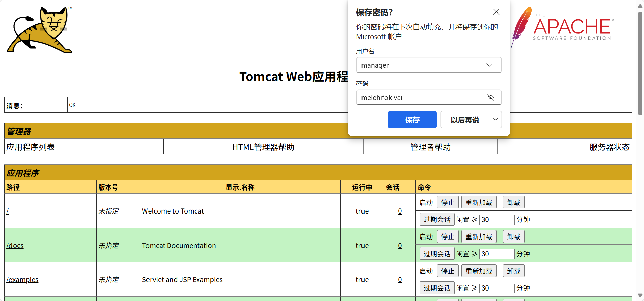644x301 pixels.
Task: Click the scrollbar up arrow
Action: click(640, 6)
